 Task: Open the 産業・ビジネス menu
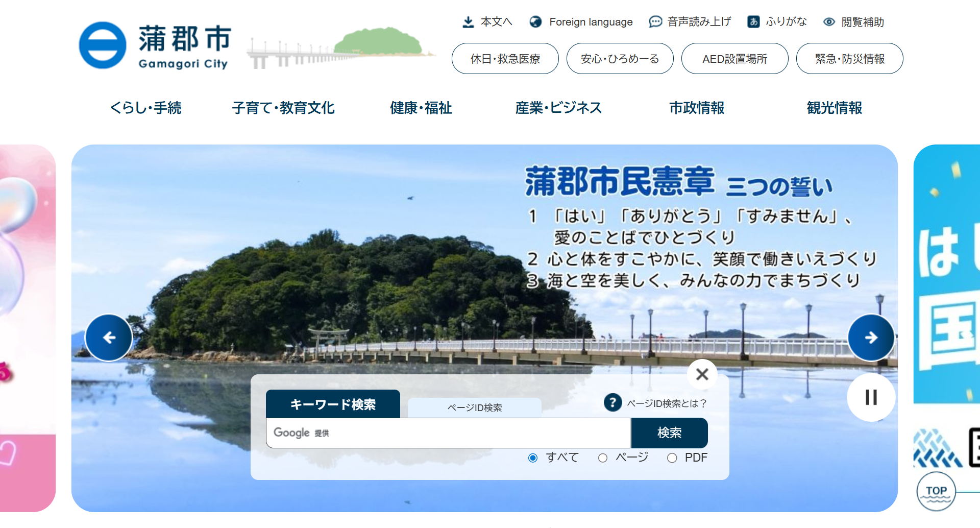click(559, 108)
